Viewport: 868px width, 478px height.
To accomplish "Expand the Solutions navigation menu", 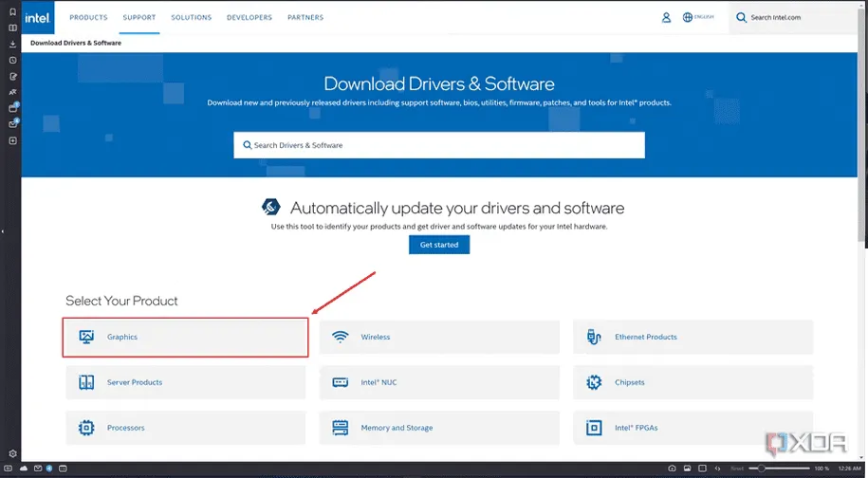I will (x=190, y=17).
